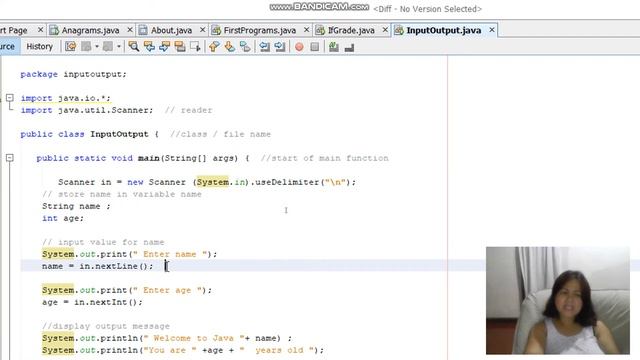The height and width of the screenshot is (360, 640).
Task: Close the Anagrams.java tab
Action: (x=130, y=30)
